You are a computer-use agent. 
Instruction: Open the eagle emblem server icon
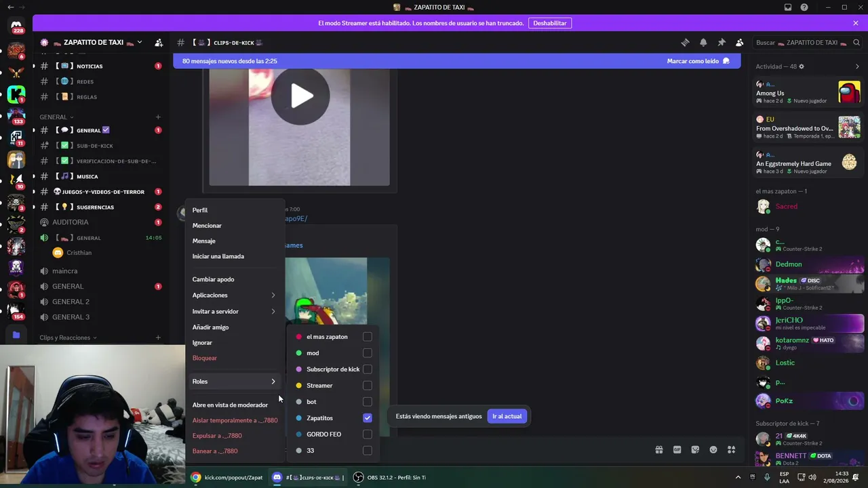pyautogui.click(x=16, y=72)
